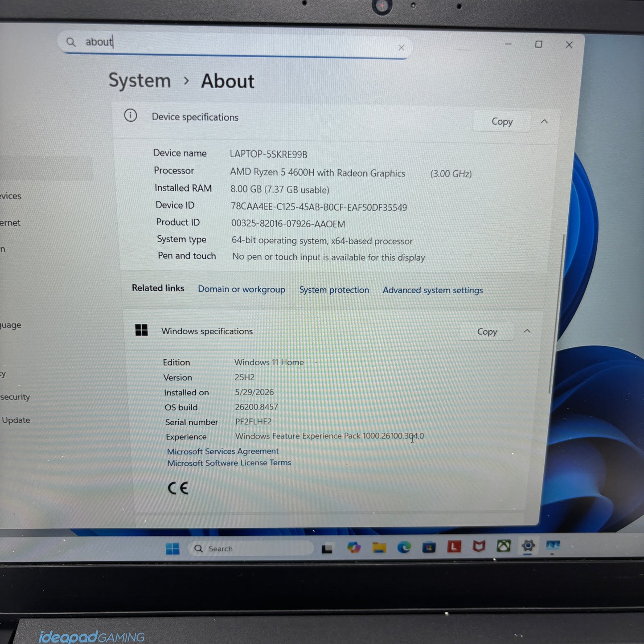The width and height of the screenshot is (644, 644).
Task: Collapse the Device specifications section
Action: [544, 121]
